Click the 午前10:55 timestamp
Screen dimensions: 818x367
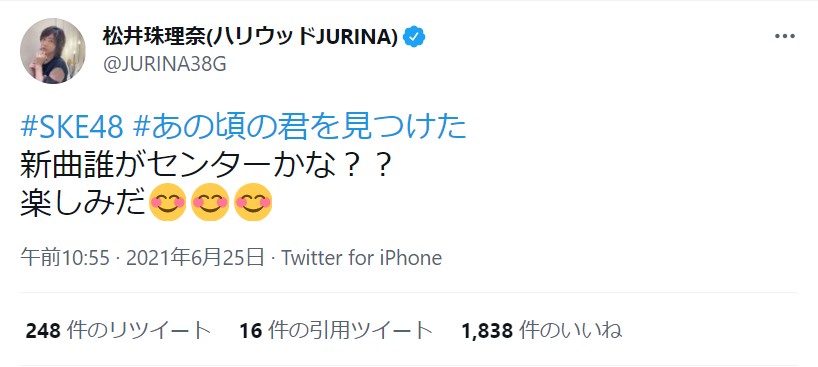[65, 258]
